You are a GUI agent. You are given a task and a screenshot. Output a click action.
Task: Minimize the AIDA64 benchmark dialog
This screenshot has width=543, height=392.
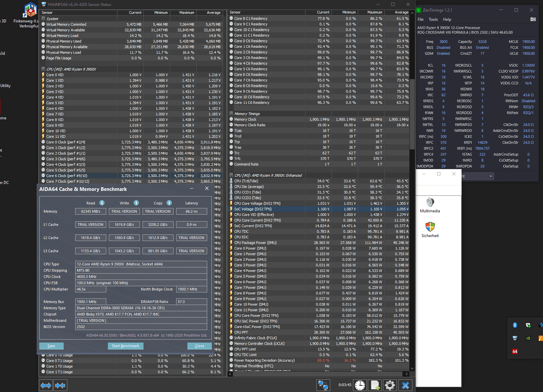coord(192,188)
